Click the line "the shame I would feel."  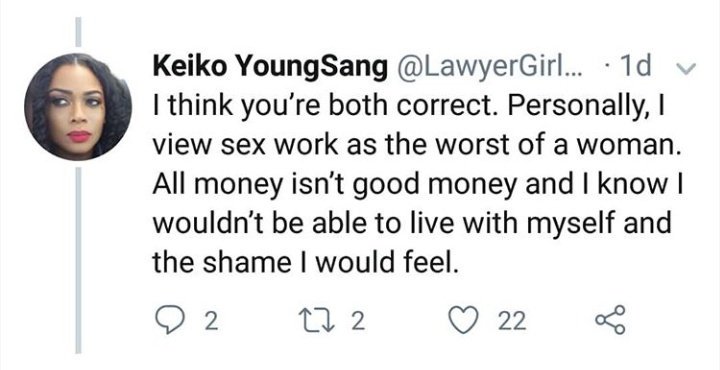[x=305, y=262]
